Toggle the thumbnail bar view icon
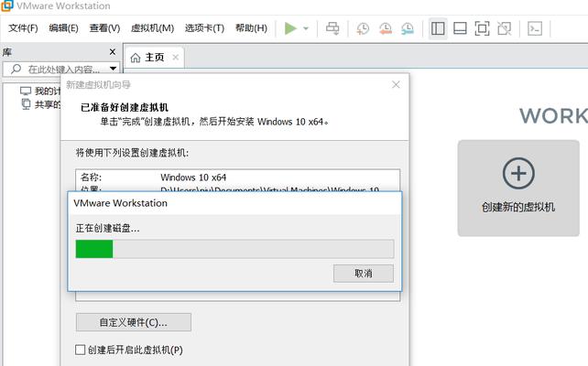588x366 pixels. tap(460, 28)
